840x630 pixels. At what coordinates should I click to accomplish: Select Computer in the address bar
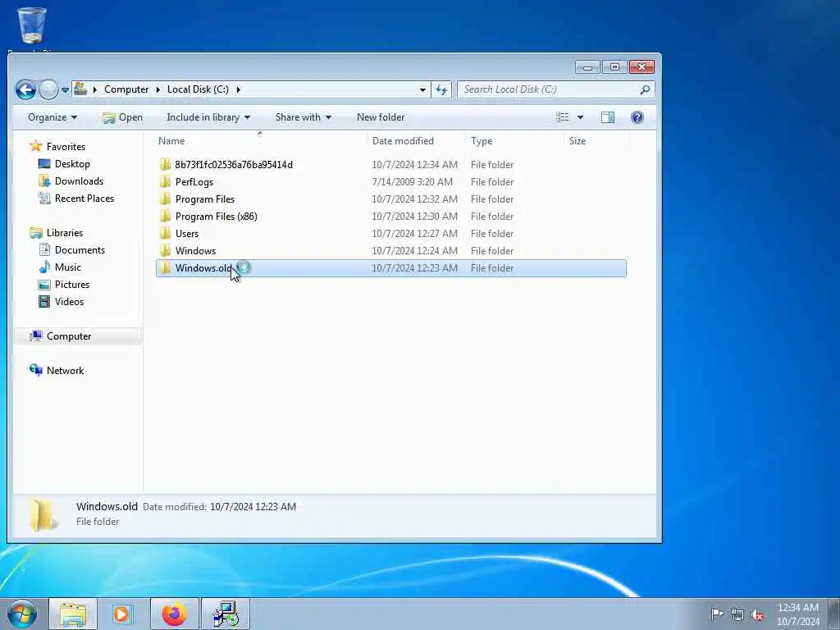126,89
